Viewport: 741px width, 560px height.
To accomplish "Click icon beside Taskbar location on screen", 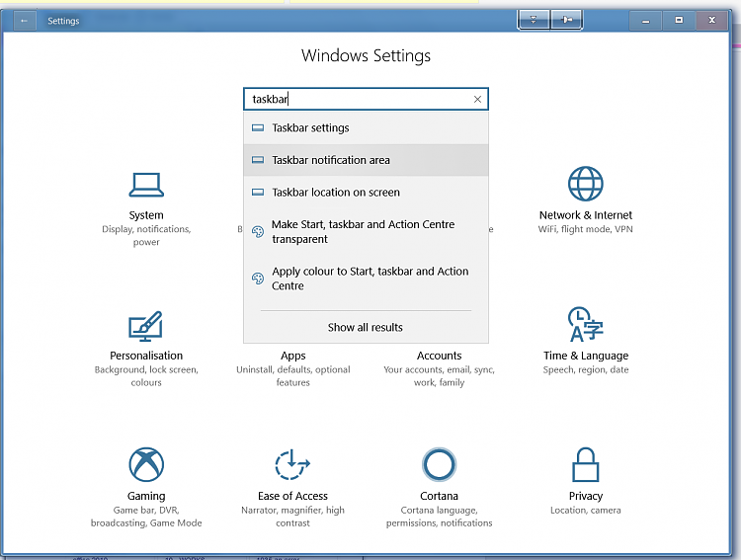I will tap(258, 192).
